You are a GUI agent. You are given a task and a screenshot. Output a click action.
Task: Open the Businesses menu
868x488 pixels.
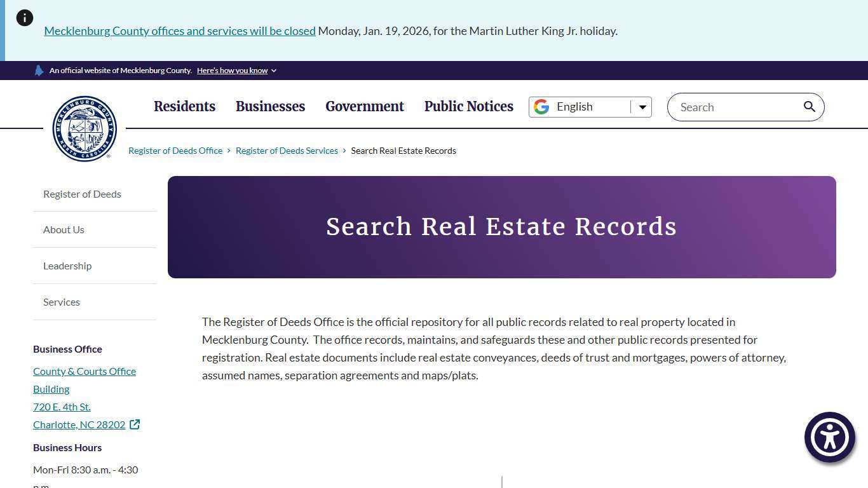point(270,106)
